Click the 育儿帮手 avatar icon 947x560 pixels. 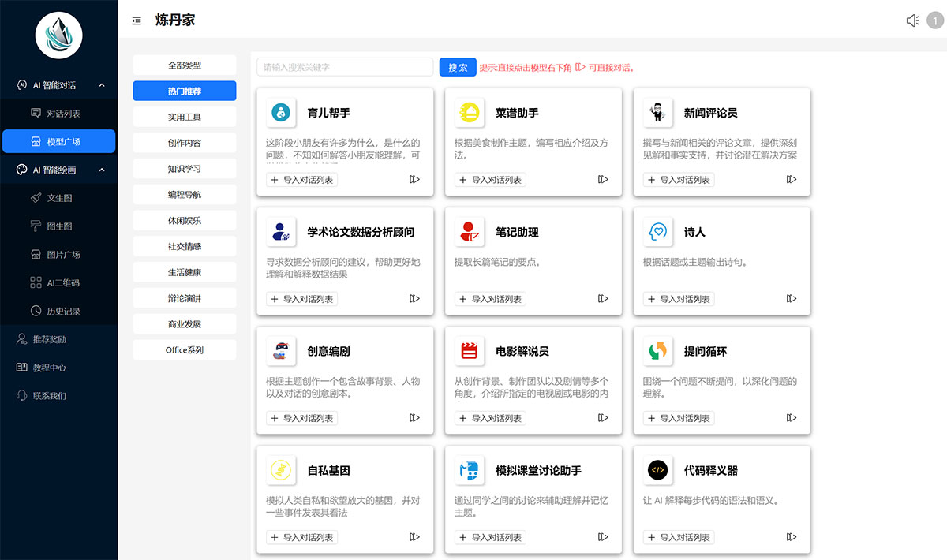pos(281,112)
